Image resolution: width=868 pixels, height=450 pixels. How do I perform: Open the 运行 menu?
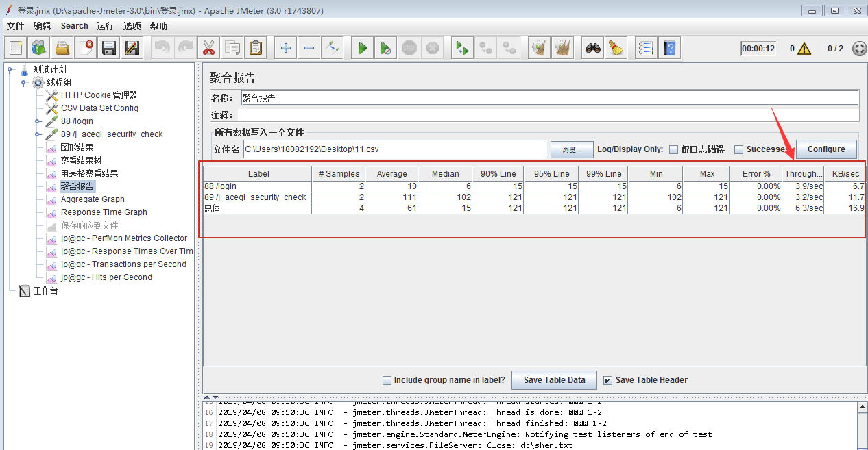tap(105, 26)
